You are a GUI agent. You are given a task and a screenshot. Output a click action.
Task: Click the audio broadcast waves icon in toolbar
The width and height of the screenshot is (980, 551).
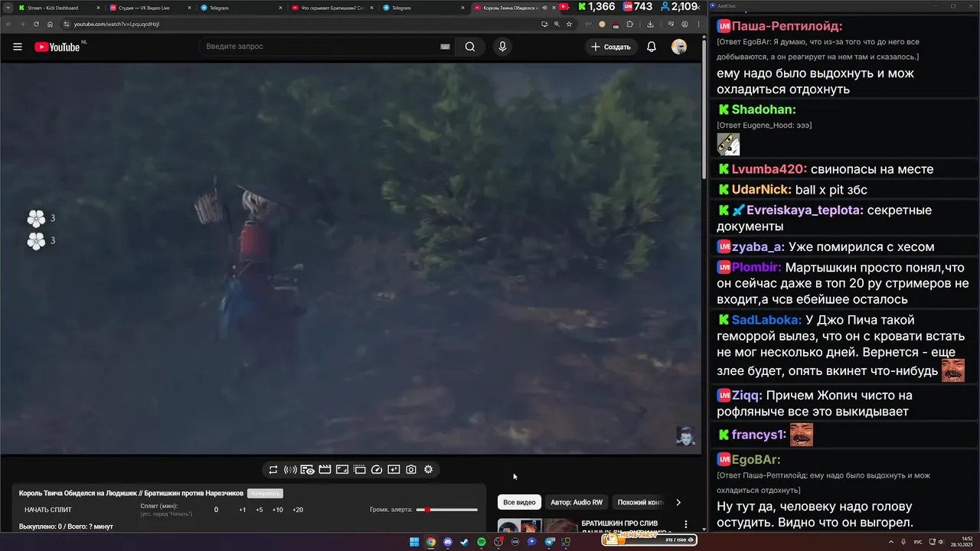click(x=290, y=470)
